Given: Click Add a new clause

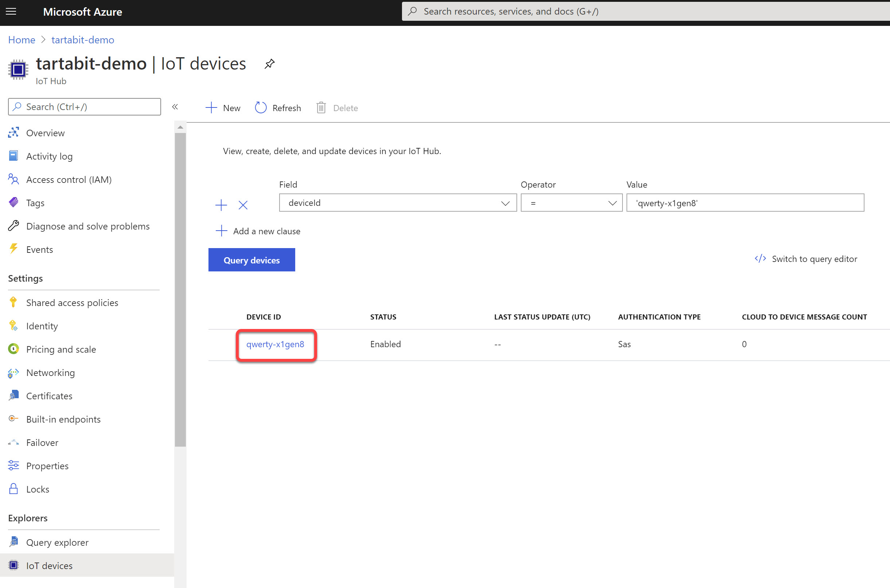Looking at the screenshot, I should click(258, 231).
